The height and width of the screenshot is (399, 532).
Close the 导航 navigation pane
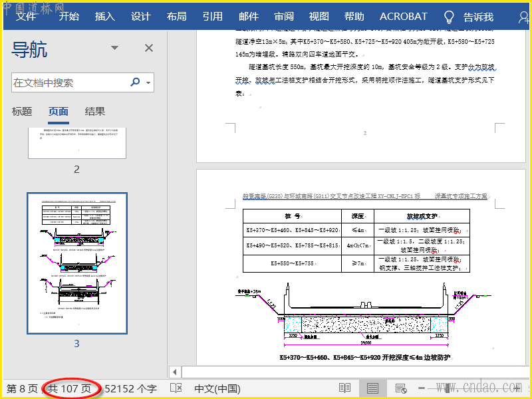tap(148, 48)
